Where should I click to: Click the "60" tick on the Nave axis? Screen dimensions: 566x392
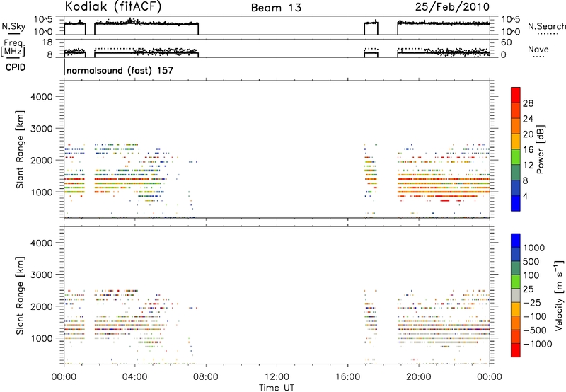tap(506, 42)
